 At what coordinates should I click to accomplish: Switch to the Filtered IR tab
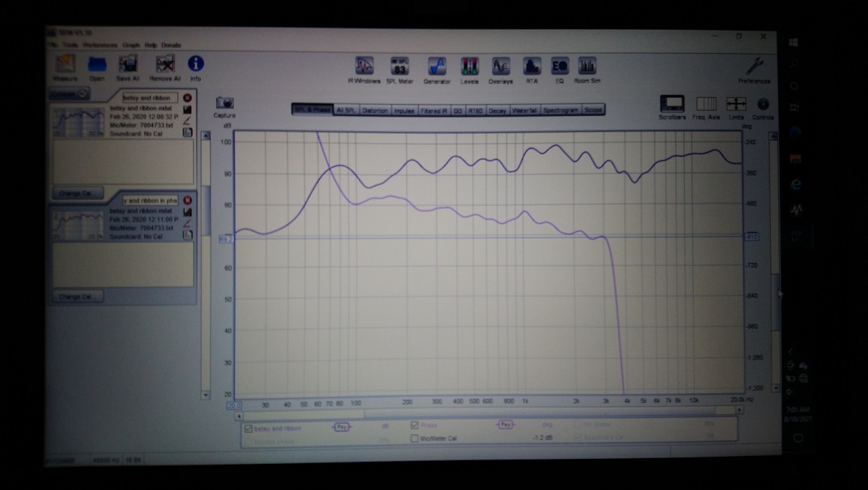(x=434, y=111)
